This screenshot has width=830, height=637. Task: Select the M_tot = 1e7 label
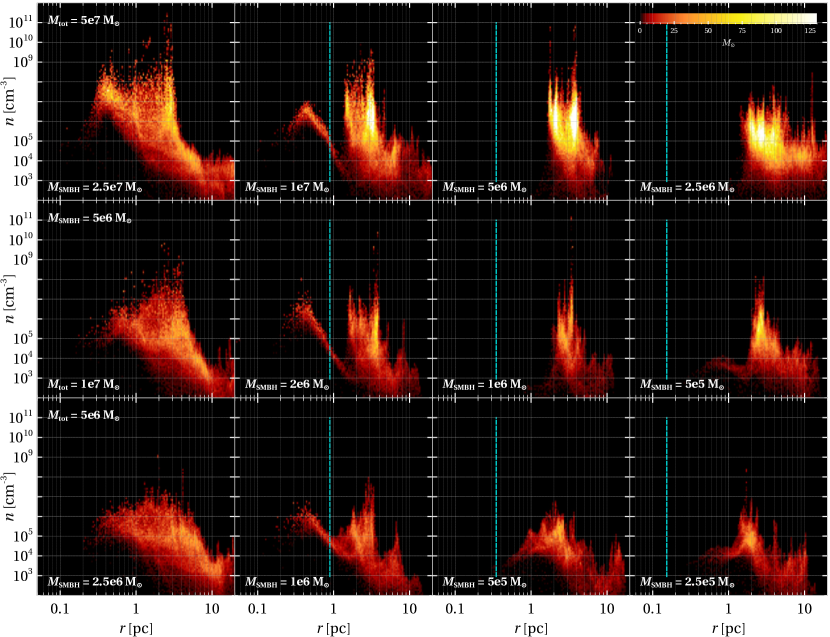point(83,384)
